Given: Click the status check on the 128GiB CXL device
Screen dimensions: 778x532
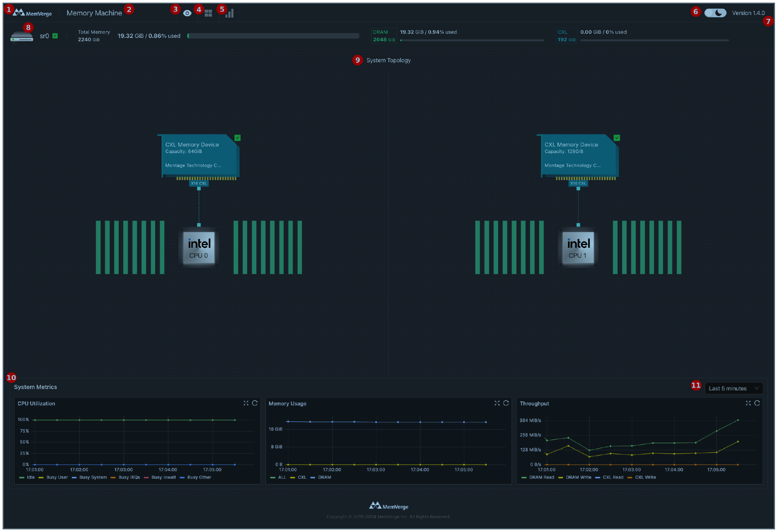Looking at the screenshot, I should click(617, 138).
